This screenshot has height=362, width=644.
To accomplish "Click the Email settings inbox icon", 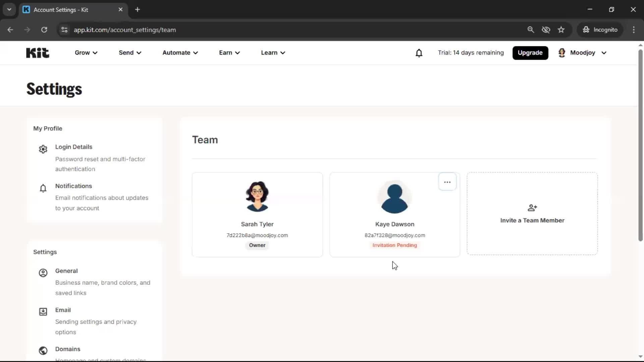I will 43,312.
